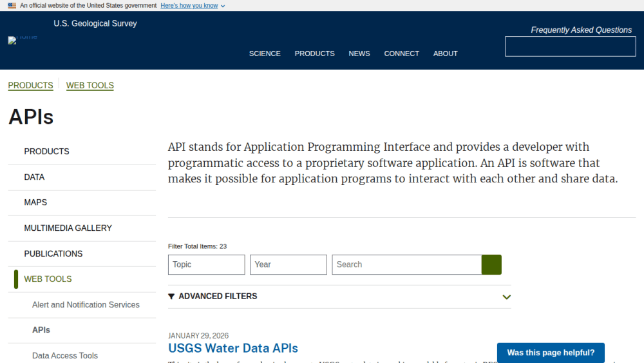Open the PRODUCTS menu in top navigation
644x363 pixels.
pos(315,54)
